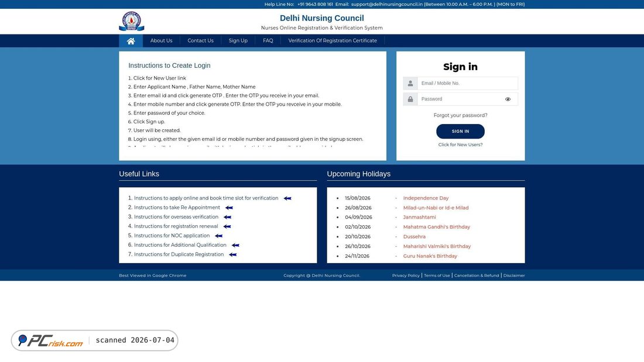Open the About Us menu item
Viewport: 644px width, 362px height.
161,40
